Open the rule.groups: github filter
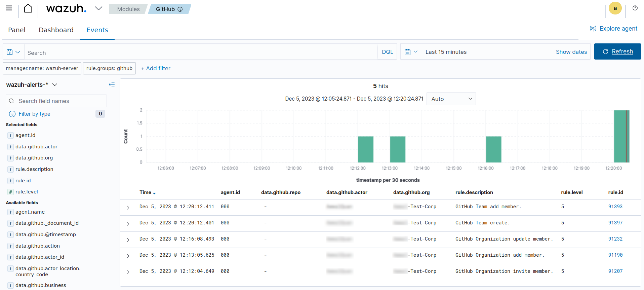This screenshot has height=290, width=644. tap(109, 68)
